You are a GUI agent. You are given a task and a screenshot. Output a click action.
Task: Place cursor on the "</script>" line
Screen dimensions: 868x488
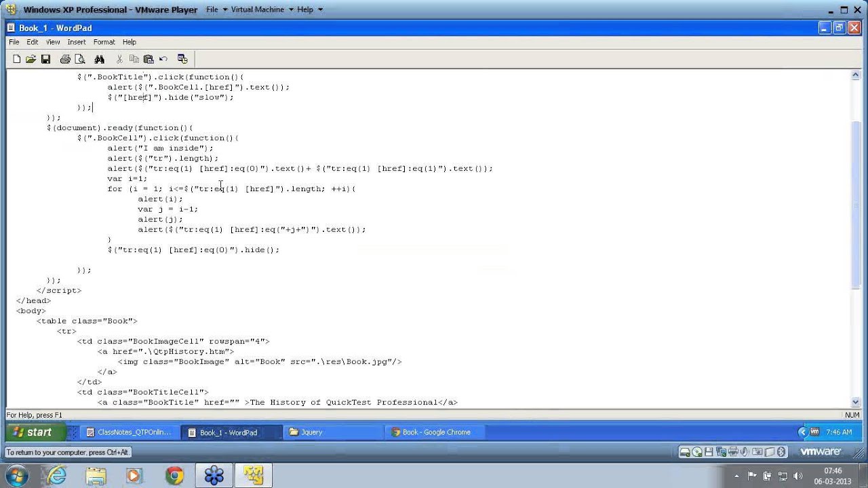(x=58, y=290)
